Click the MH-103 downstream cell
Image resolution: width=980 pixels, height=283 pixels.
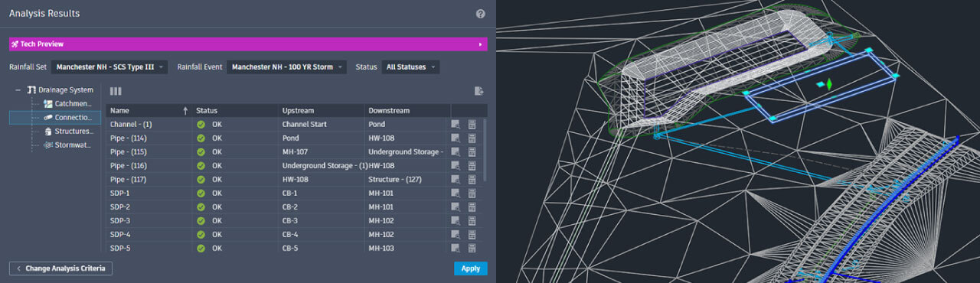[407, 248]
